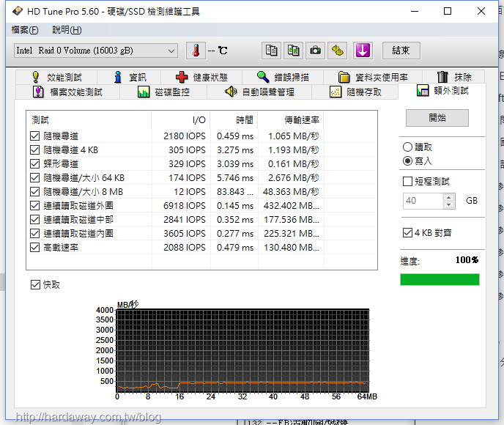Click the bar chart icon on 磁碟監控 tab
This screenshot has width=504, height=425.
(144, 92)
